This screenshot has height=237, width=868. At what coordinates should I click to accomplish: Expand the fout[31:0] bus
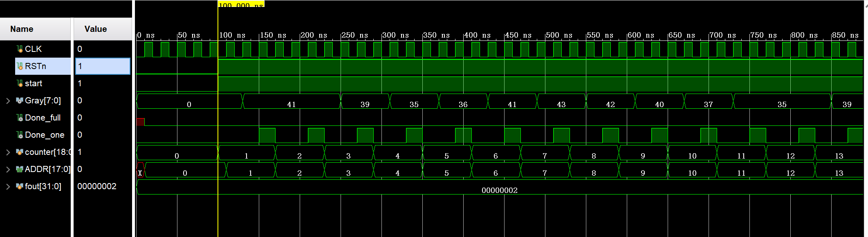[8, 186]
